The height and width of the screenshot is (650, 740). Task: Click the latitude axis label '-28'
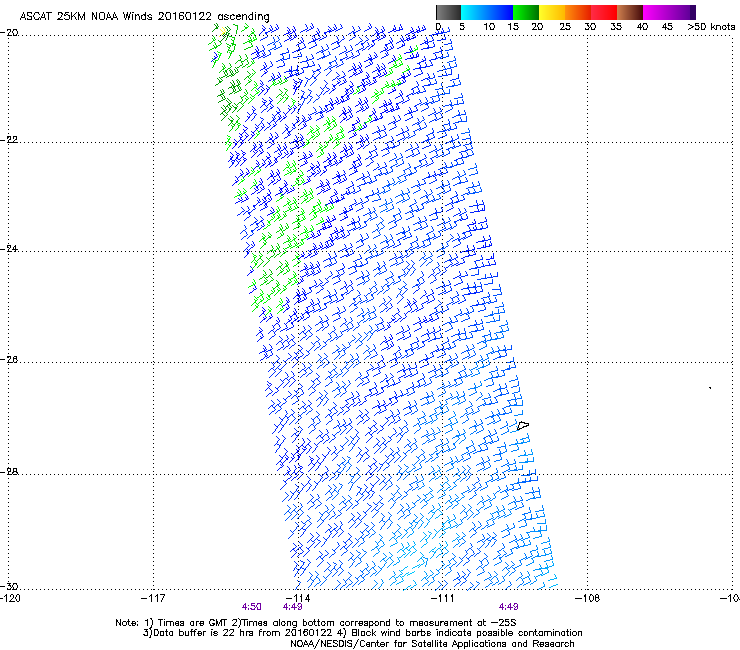pyautogui.click(x=9, y=472)
